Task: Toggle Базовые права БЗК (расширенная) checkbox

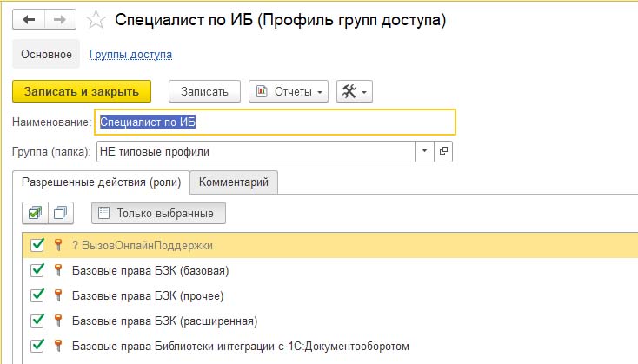Action: click(37, 321)
